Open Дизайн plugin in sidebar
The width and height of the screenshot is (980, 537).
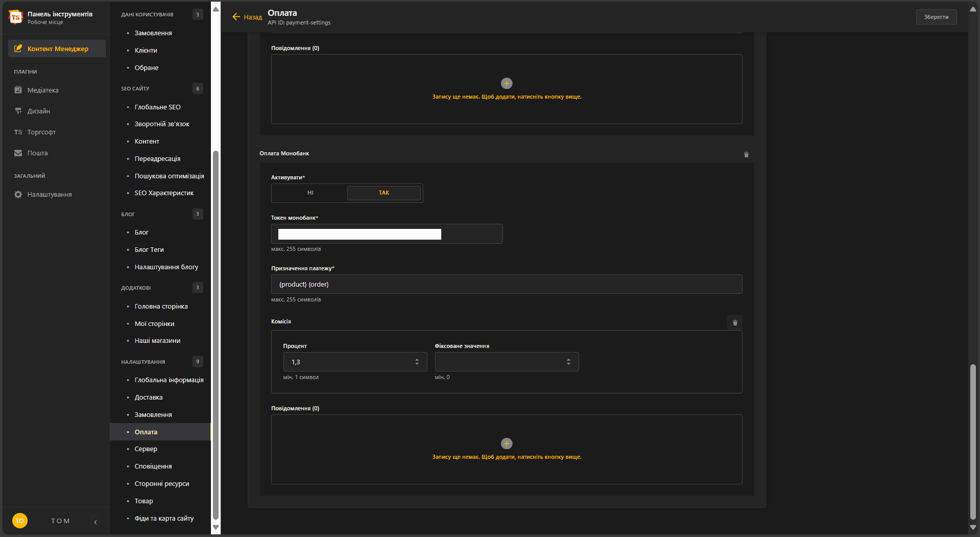tap(38, 111)
